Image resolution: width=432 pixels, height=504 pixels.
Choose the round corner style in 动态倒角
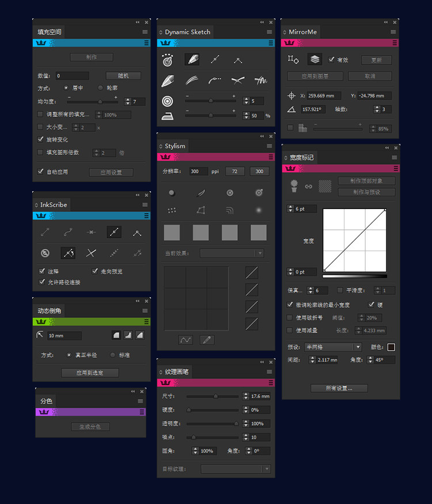click(116, 335)
